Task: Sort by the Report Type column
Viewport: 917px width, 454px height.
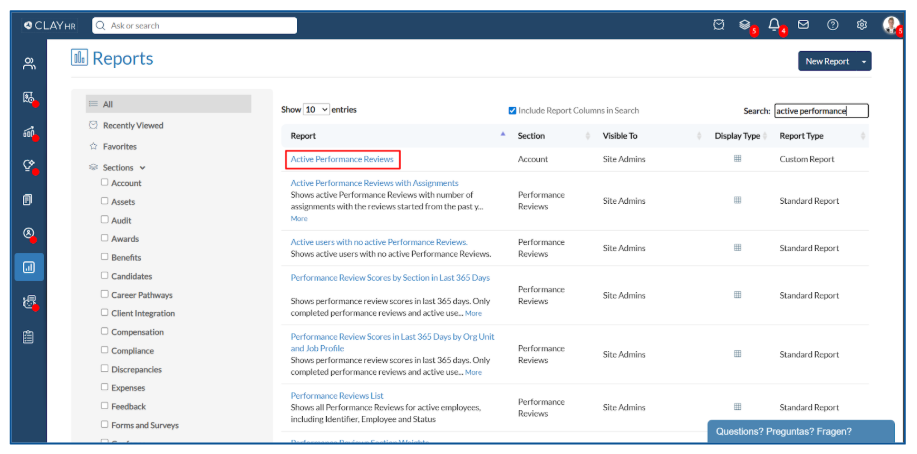Action: click(820, 136)
